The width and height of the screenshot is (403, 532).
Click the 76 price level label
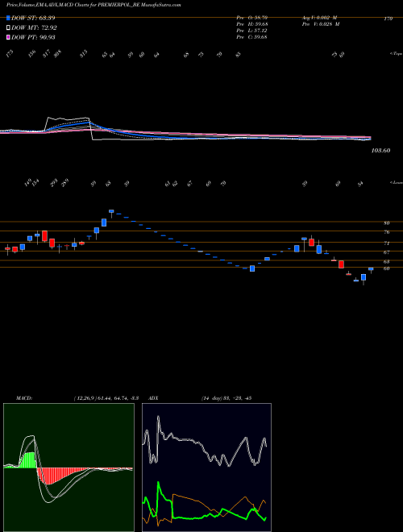387,232
